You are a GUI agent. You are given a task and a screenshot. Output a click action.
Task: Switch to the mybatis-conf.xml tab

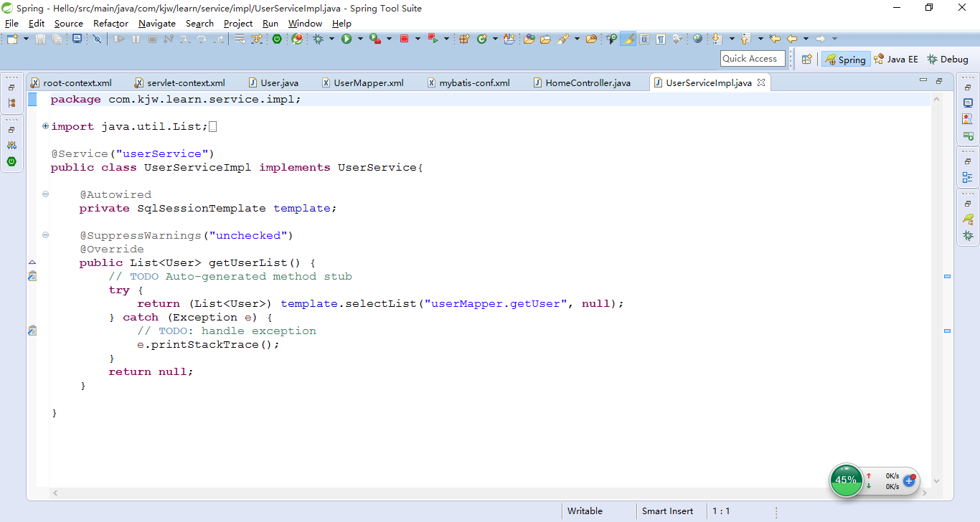[468, 82]
